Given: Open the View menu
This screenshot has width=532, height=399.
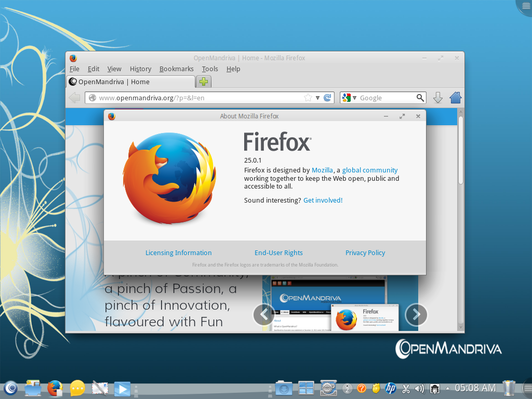Looking at the screenshot, I should [114, 69].
